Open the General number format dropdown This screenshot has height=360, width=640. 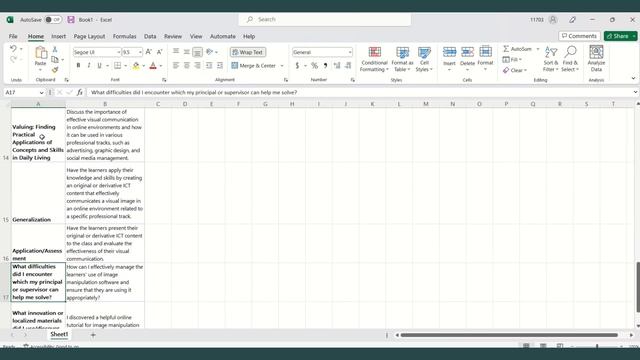click(350, 52)
